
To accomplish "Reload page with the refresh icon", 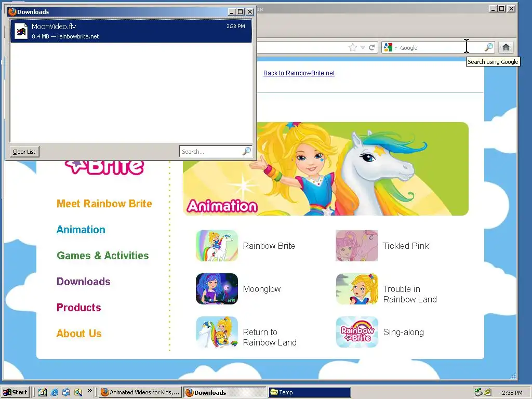I will click(372, 47).
